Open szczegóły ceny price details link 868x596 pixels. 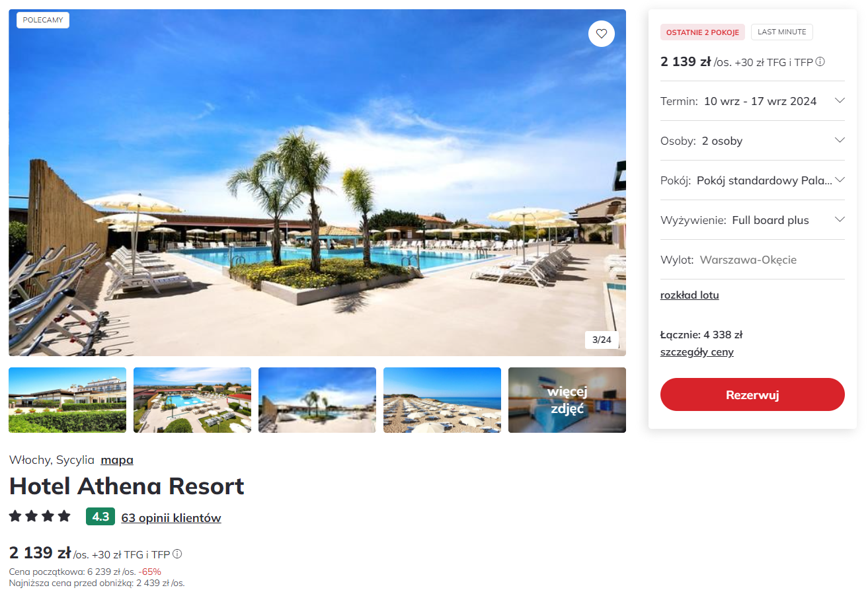click(x=697, y=352)
